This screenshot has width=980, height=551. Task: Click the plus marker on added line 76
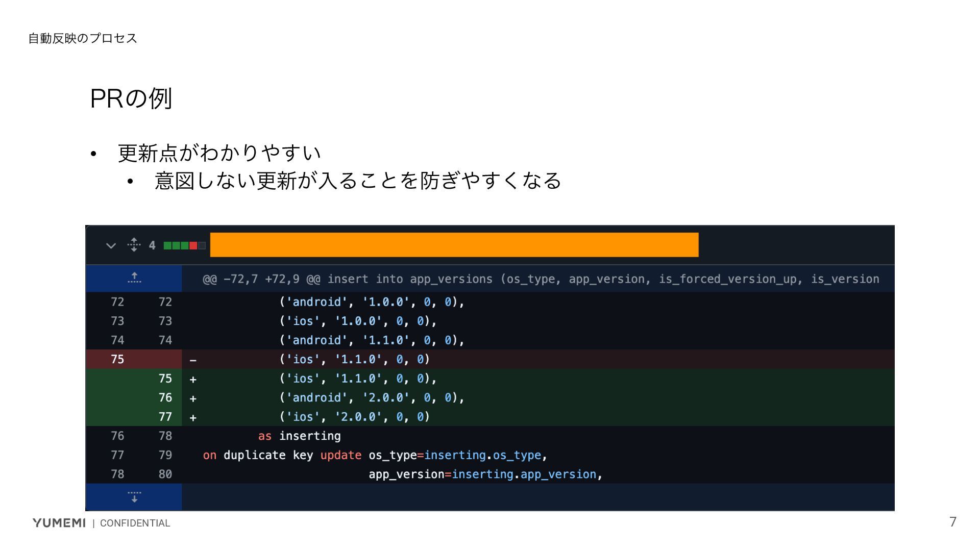tap(193, 398)
